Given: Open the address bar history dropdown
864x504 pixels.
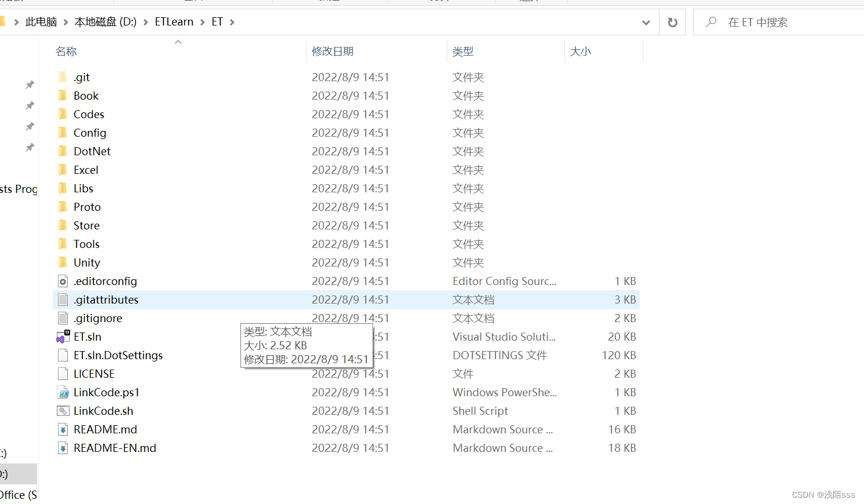Looking at the screenshot, I should coord(646,22).
